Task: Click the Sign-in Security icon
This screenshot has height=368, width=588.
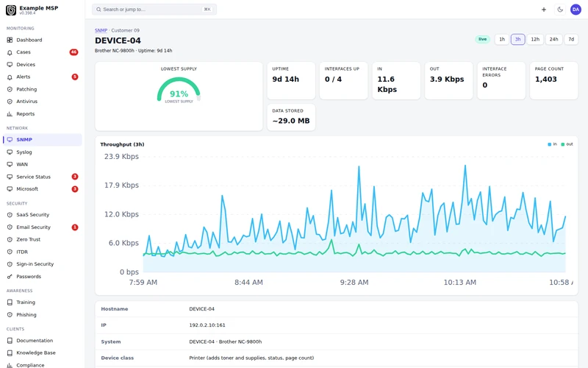Action: (x=10, y=264)
